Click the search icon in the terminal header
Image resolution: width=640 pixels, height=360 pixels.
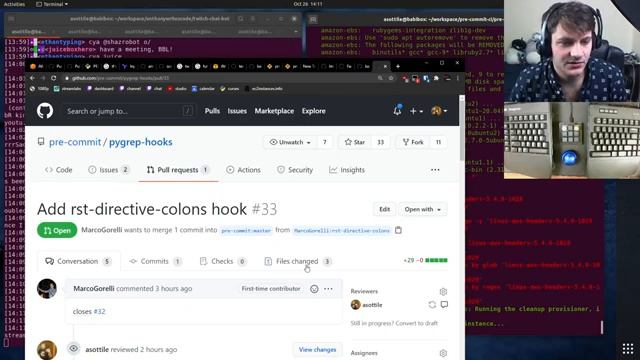point(240,19)
